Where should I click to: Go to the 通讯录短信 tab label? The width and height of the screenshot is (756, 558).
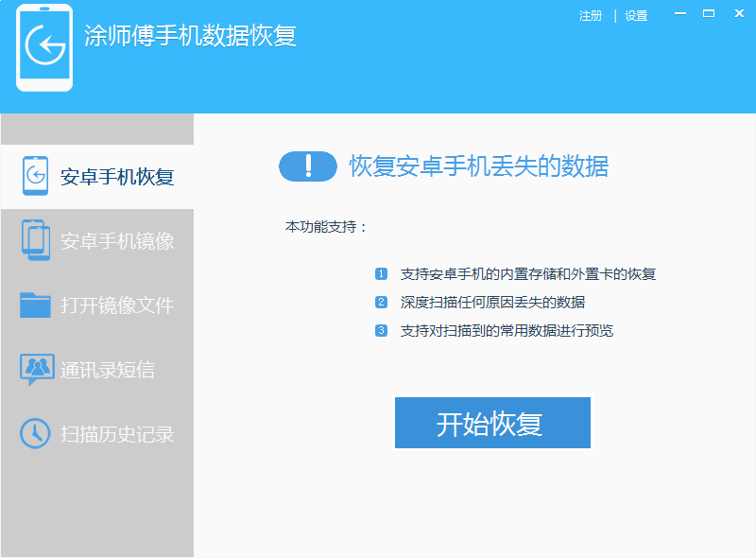tap(108, 370)
